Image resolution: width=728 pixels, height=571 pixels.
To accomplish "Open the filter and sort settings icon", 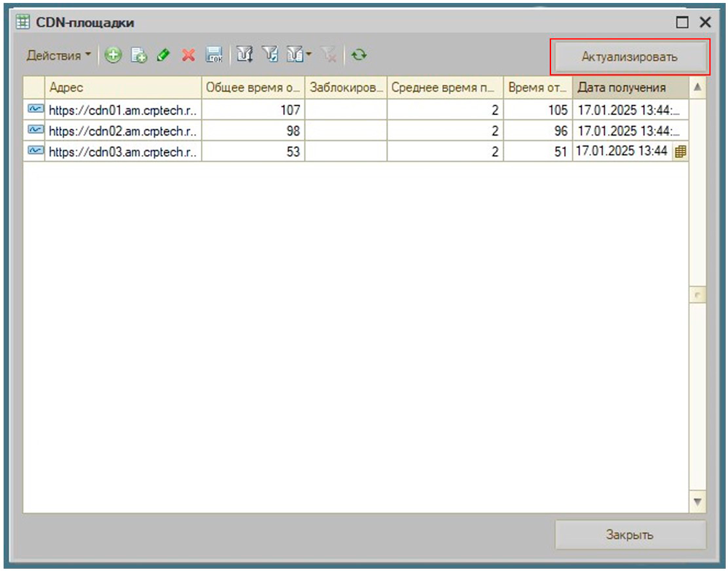I will (x=245, y=55).
